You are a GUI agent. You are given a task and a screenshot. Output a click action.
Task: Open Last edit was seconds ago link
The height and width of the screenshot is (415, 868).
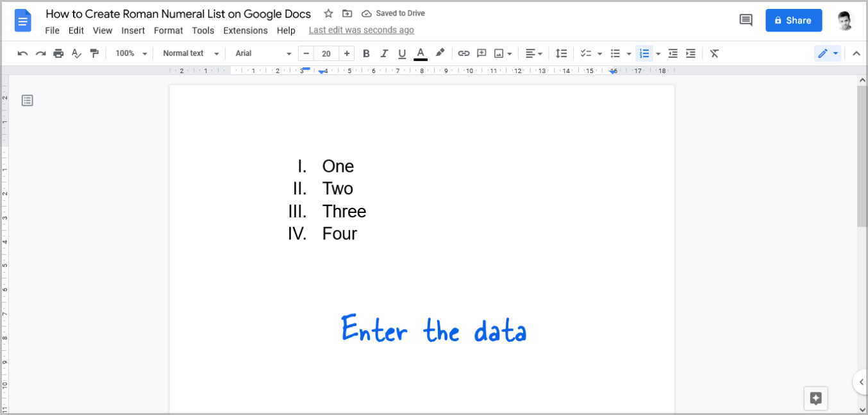(361, 30)
